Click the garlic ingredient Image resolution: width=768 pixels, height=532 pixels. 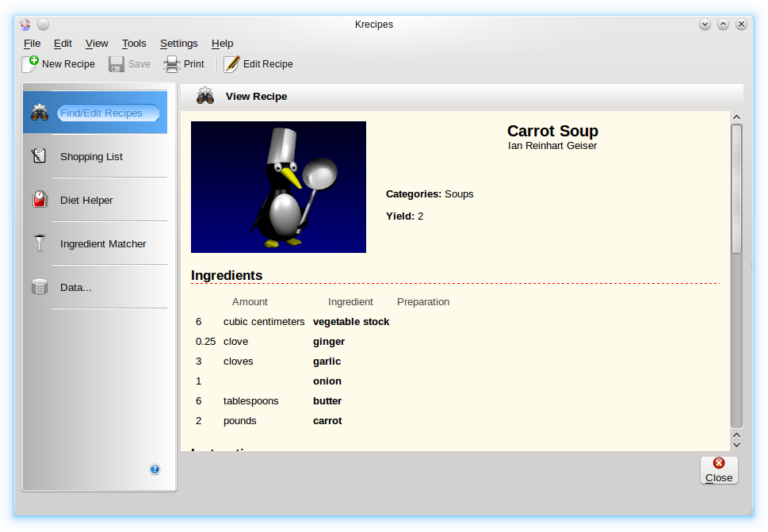(327, 362)
